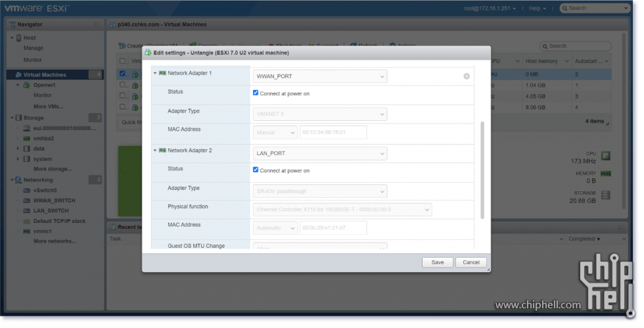Select Openwrt VM in Navigator
Screen dimensions: 644x328
44,85
